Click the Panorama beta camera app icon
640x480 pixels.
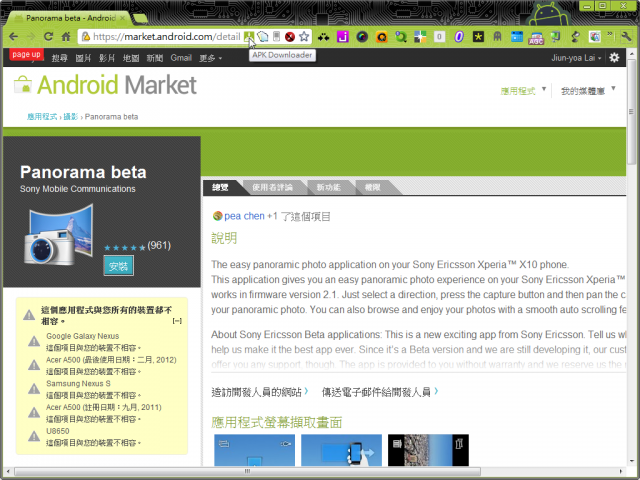pos(58,236)
